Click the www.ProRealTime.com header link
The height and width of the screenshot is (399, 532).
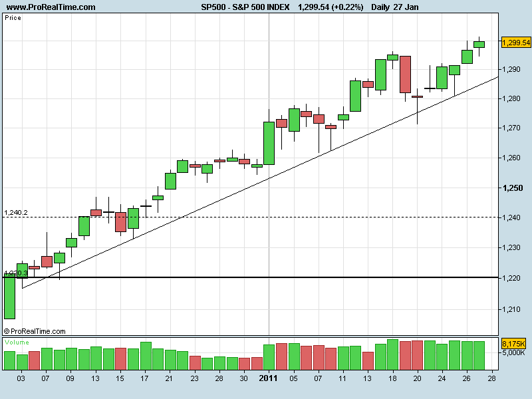pyautogui.click(x=51, y=7)
